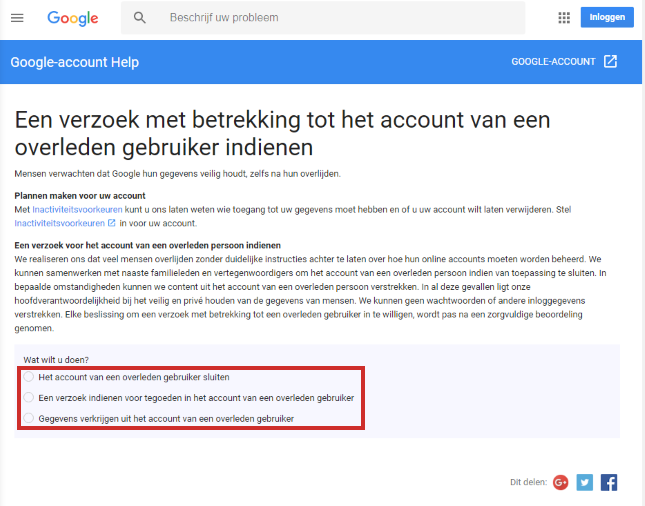Image resolution: width=645 pixels, height=506 pixels.
Task: Focus the 'Beschrijf uw probleem' search field
Action: pyautogui.click(x=323, y=18)
